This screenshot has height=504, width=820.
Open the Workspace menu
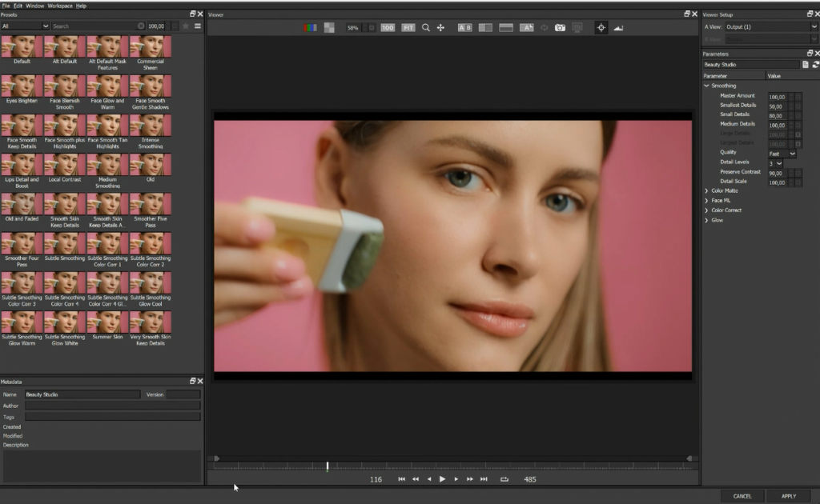tap(59, 6)
